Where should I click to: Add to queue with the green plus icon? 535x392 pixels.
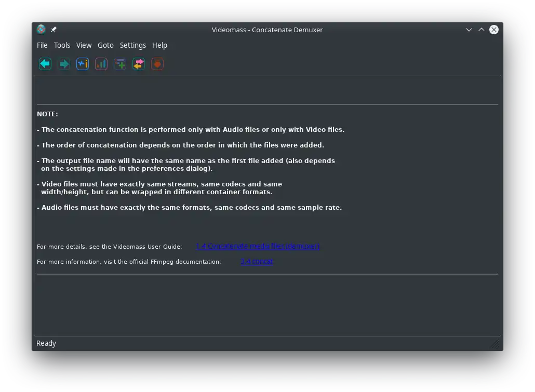click(x=120, y=64)
